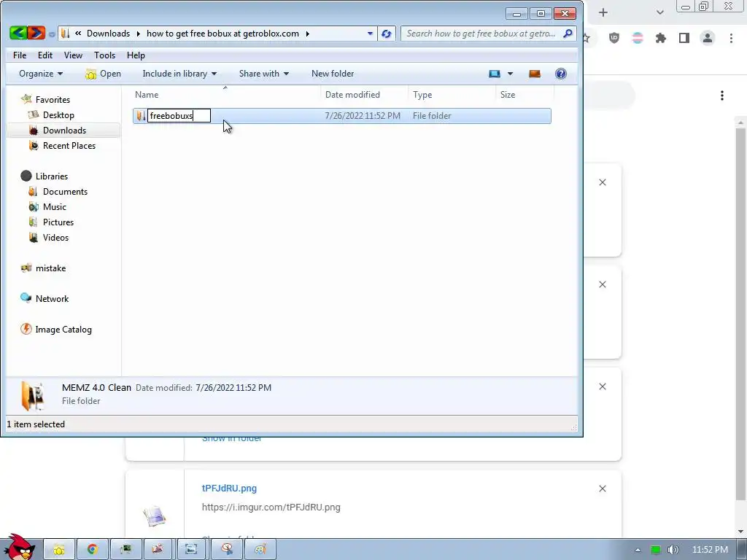Open the view options dropdown arrow
The width and height of the screenshot is (747, 560).
(510, 74)
